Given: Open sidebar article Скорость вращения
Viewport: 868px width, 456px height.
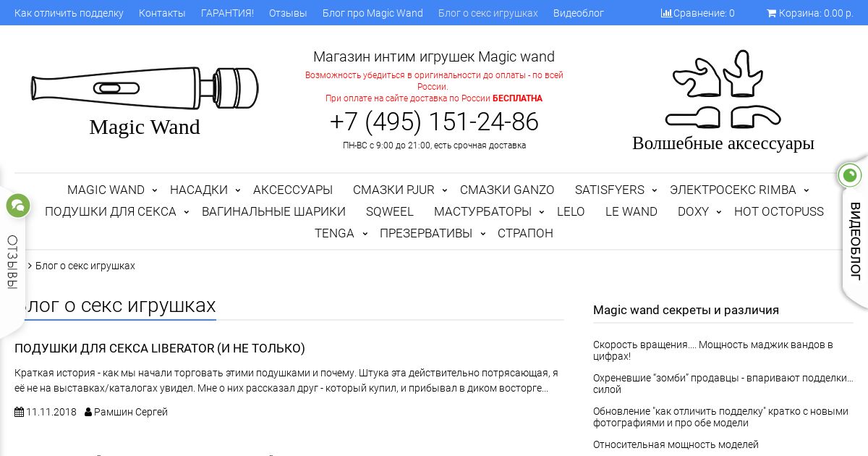Looking at the screenshot, I should [x=713, y=350].
